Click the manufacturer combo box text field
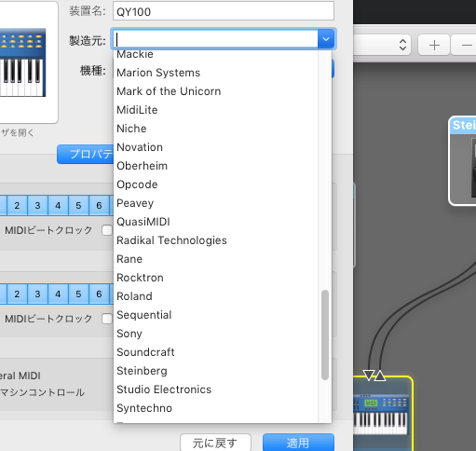The height and width of the screenshot is (451, 476). pyautogui.click(x=215, y=39)
